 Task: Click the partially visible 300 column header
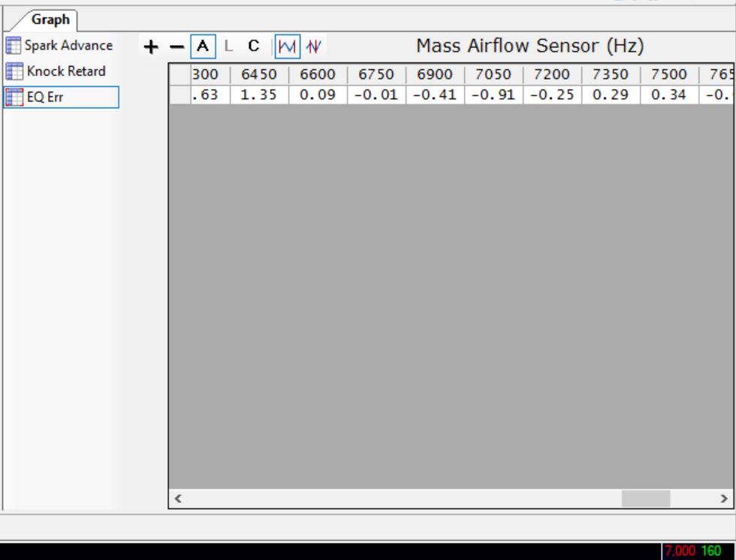[x=210, y=74]
